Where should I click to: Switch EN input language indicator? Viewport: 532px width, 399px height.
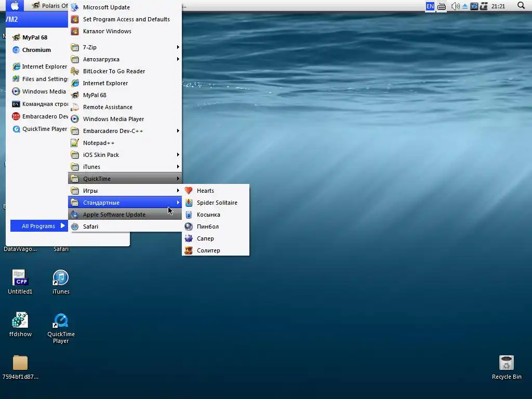[x=430, y=6]
